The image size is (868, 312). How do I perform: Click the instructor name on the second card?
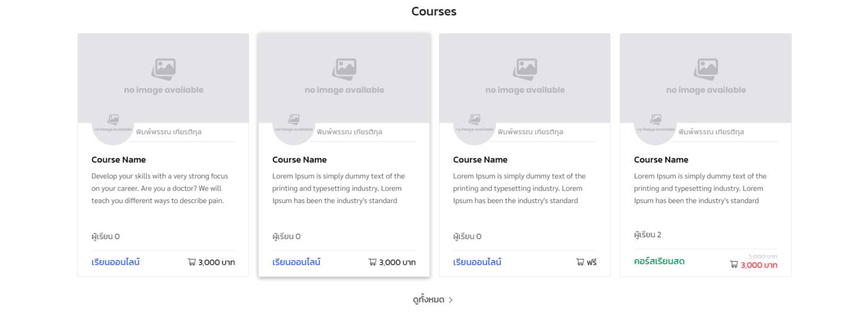click(349, 132)
